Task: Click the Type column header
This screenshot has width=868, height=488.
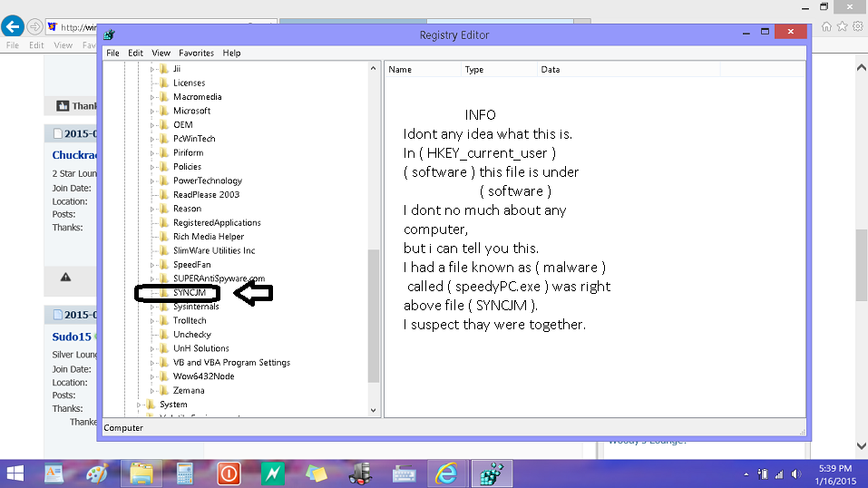Action: [x=499, y=69]
